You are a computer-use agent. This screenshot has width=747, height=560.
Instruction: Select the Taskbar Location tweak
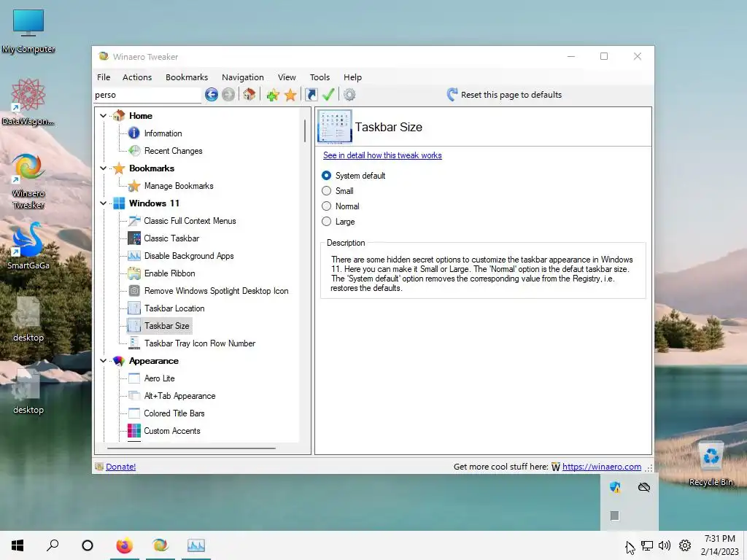click(174, 308)
